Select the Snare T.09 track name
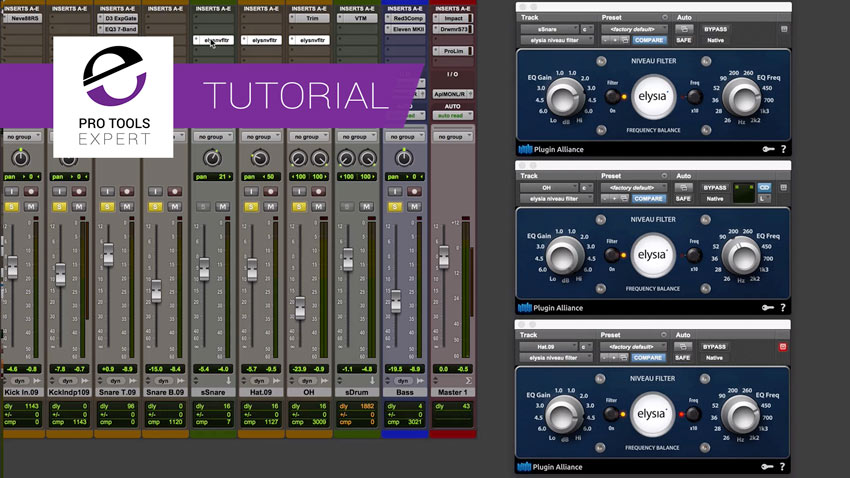The image size is (850, 478). [117, 392]
